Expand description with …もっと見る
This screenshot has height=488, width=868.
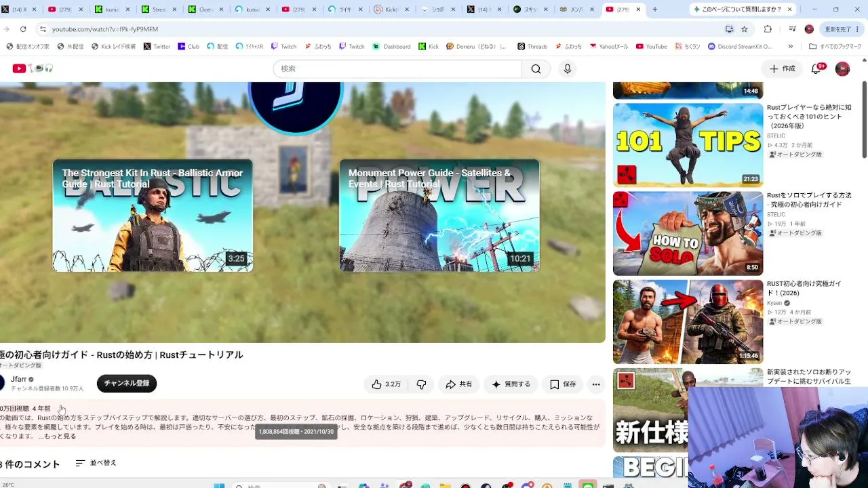pyautogui.click(x=57, y=436)
